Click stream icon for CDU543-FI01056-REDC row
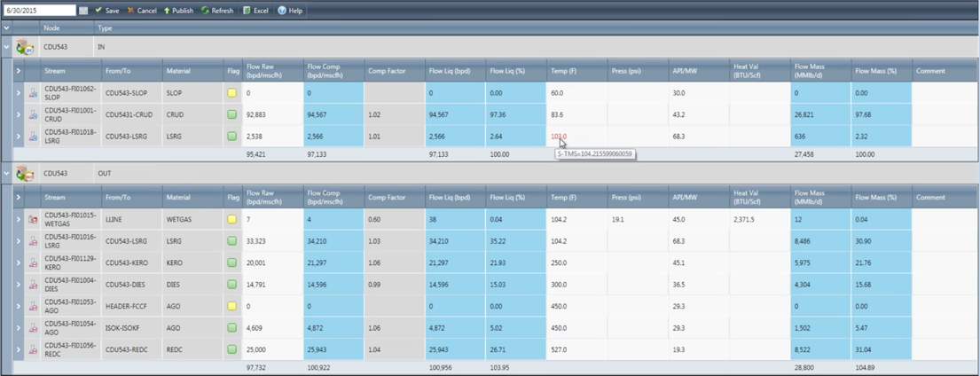980x376 pixels. 33,350
